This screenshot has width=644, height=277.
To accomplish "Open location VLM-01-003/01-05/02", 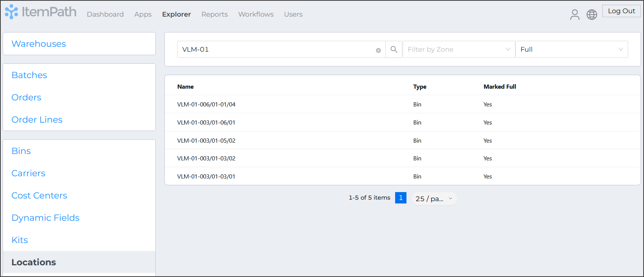I will pos(206,141).
